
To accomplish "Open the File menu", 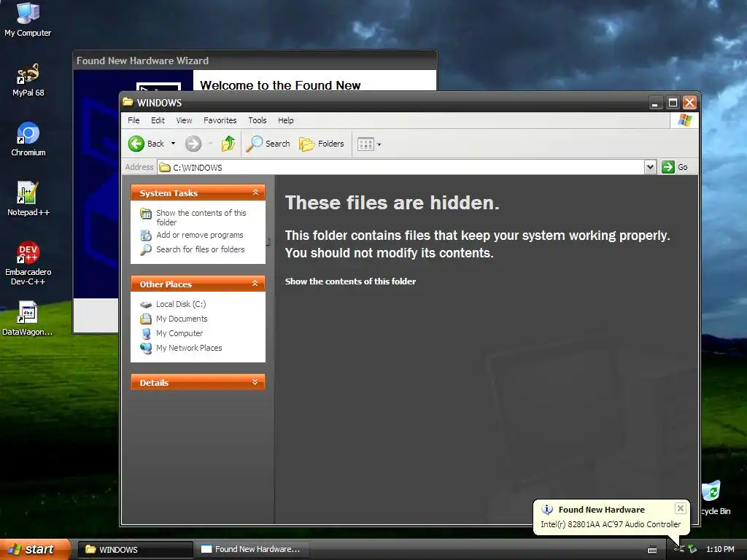I will tap(134, 120).
